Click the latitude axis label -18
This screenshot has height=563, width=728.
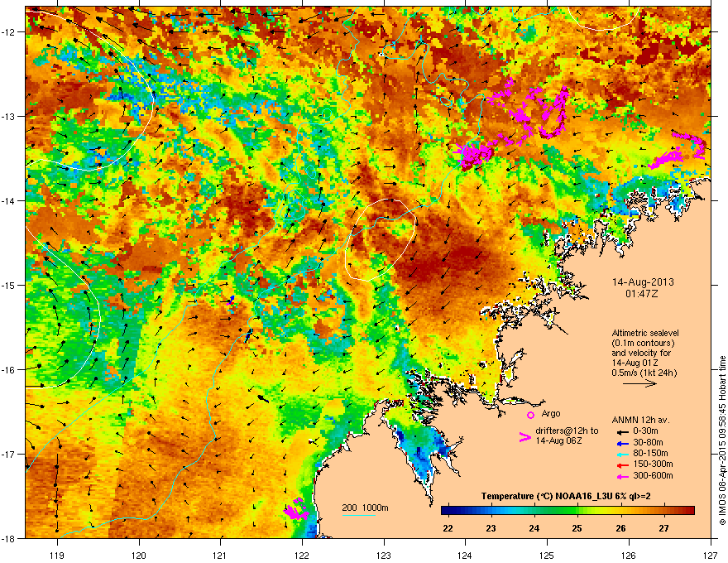(x=10, y=538)
